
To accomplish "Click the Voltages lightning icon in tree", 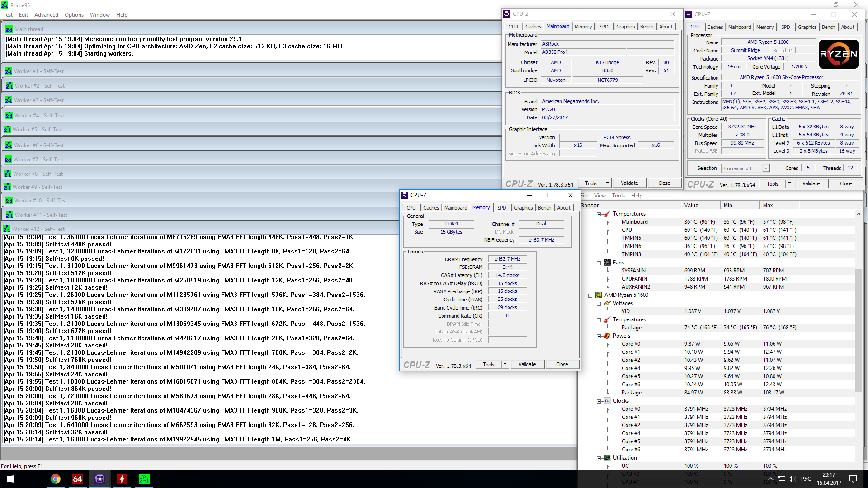I will [x=607, y=303].
